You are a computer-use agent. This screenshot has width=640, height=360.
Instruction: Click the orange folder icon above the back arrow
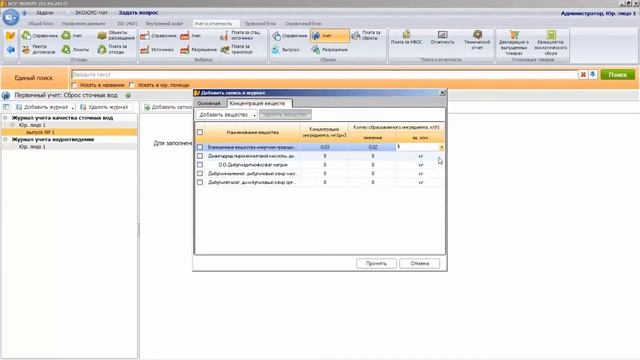[x=11, y=36]
